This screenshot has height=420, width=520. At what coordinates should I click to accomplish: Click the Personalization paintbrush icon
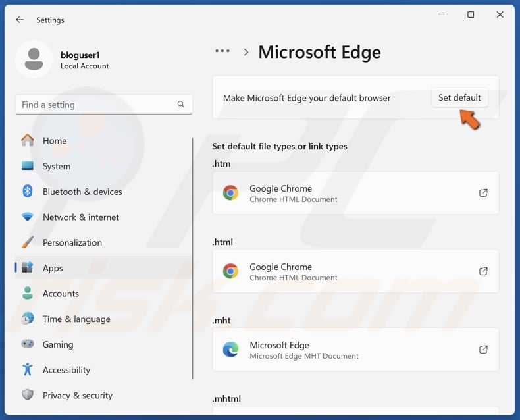(28, 242)
